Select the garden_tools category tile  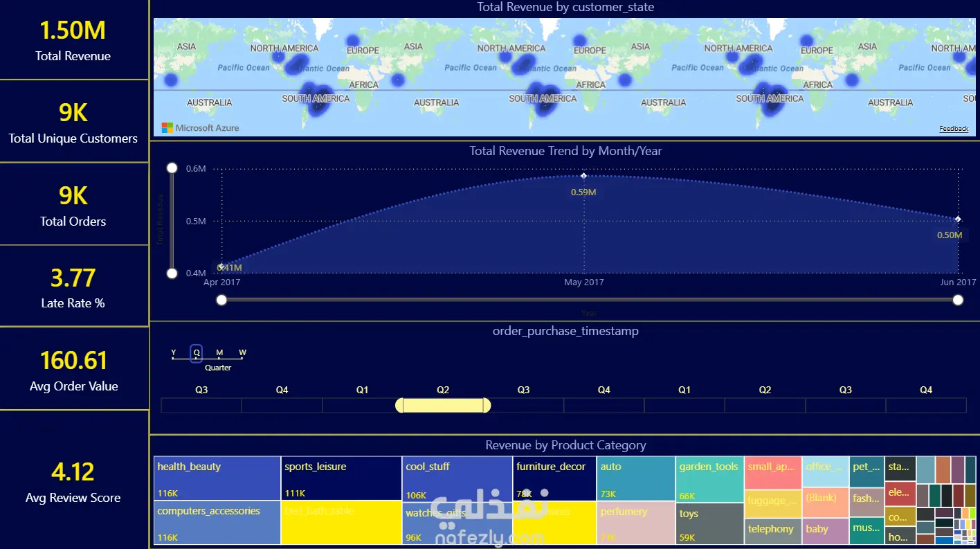pyautogui.click(x=709, y=479)
